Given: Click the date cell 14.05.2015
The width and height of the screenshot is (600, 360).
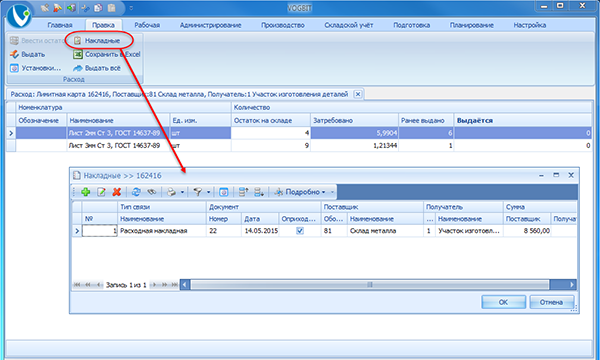Looking at the screenshot, I should [261, 231].
